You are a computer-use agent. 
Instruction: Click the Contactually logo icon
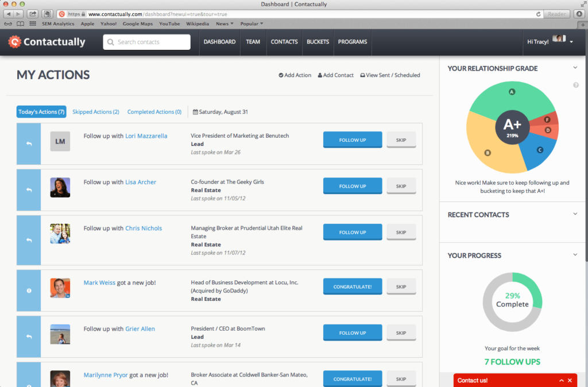14,41
